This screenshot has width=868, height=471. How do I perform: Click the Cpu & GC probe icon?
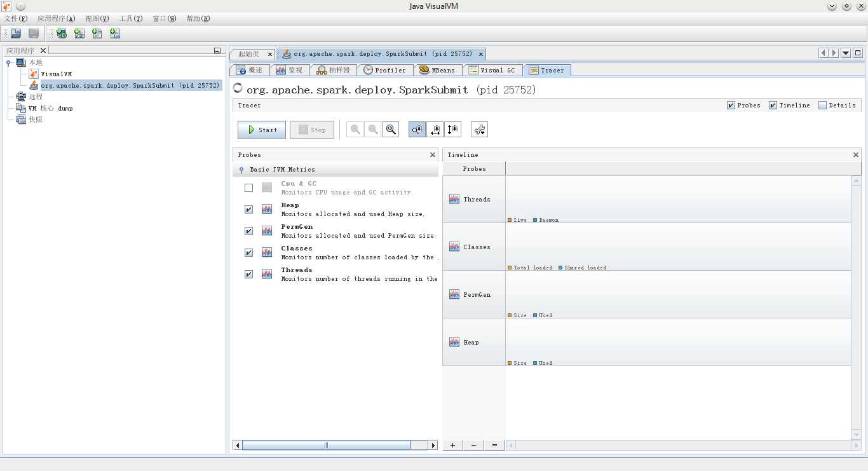pos(267,188)
